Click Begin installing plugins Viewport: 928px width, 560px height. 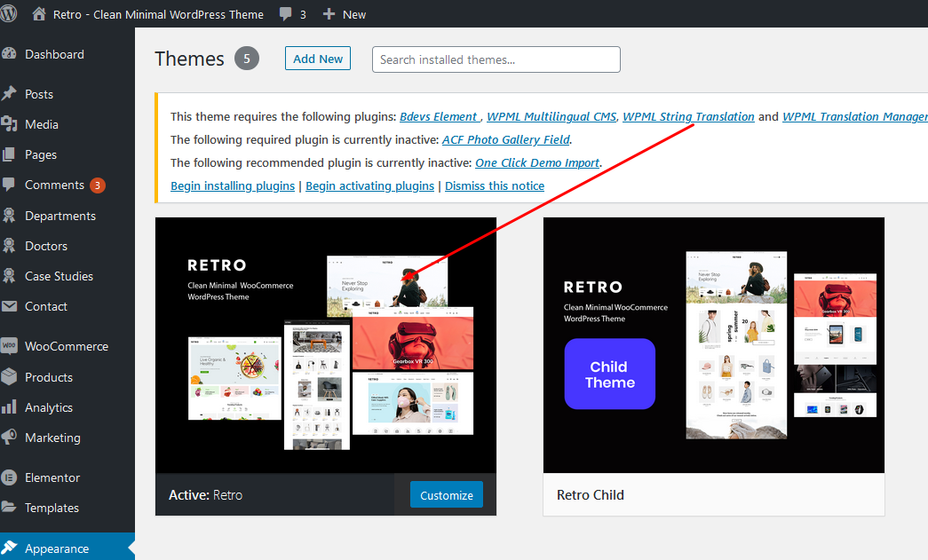point(233,185)
